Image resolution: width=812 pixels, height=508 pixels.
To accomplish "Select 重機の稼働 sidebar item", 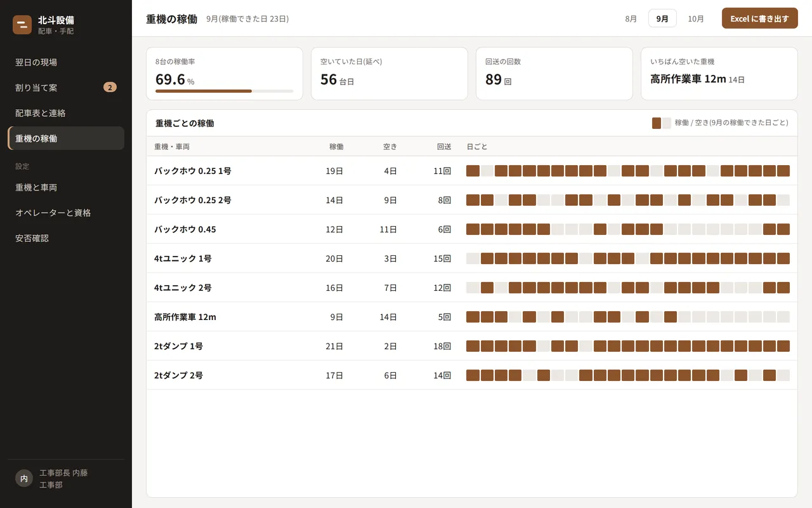I will [x=66, y=138].
